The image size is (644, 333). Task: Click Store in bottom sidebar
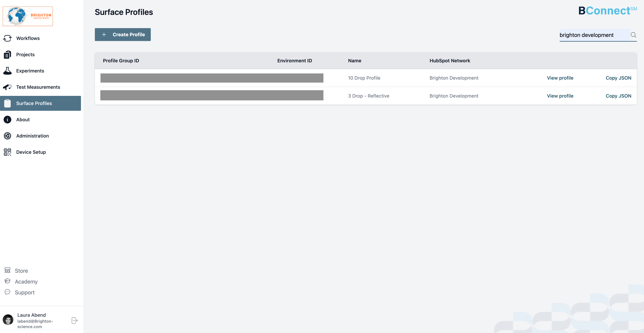pyautogui.click(x=21, y=270)
